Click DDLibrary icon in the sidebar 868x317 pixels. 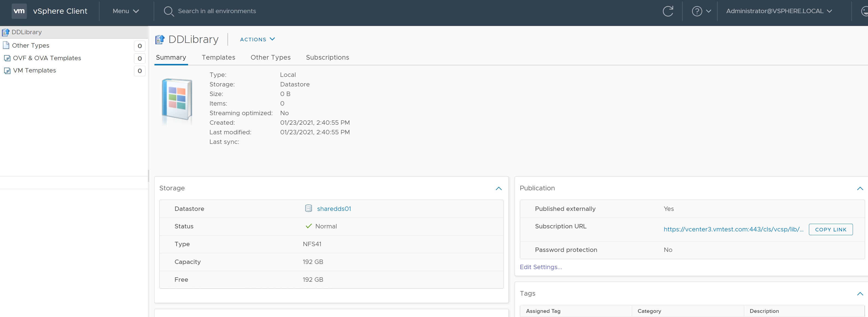pyautogui.click(x=5, y=32)
